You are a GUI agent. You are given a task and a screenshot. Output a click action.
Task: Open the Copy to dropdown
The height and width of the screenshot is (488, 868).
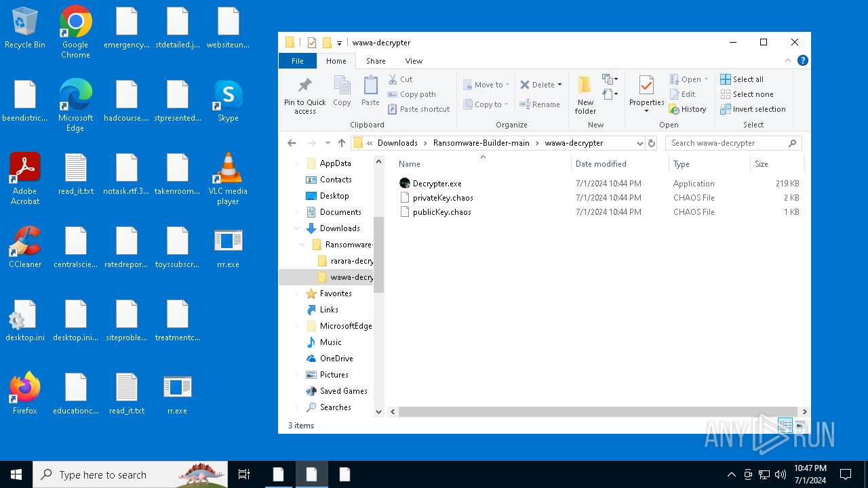486,104
